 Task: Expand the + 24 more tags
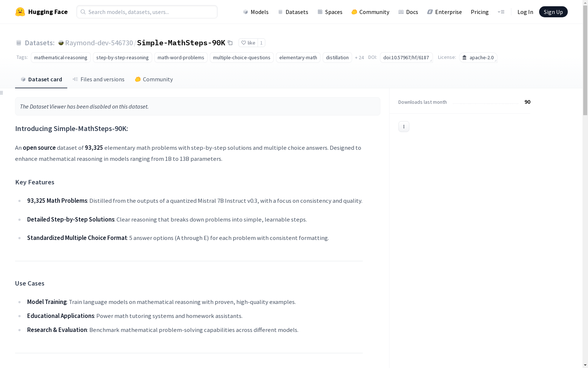coord(359,58)
